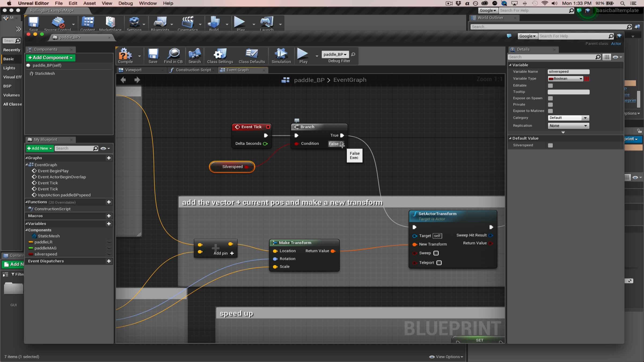Check the Silverspeed default value box
The height and width of the screenshot is (362, 644).
550,145
